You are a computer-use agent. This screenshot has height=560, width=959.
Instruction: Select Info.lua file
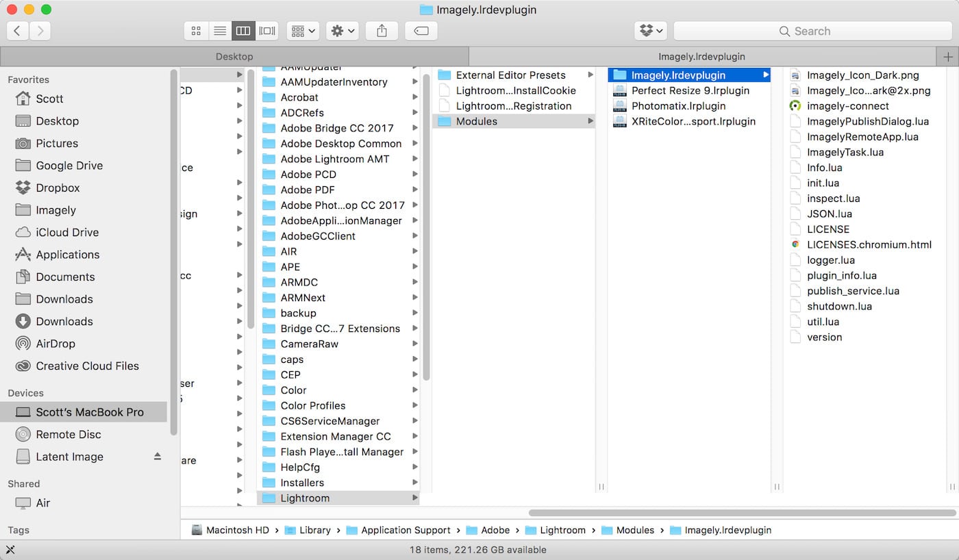pos(816,168)
